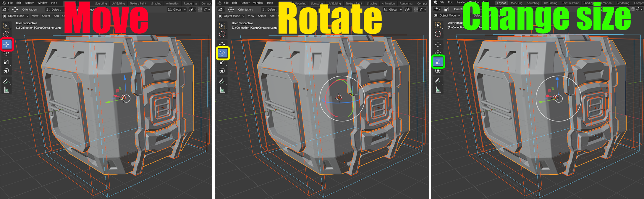This screenshot has height=199, width=644.
Task: Choose the 3D Cursor tool in Move screenshot
Action: pos(7,34)
